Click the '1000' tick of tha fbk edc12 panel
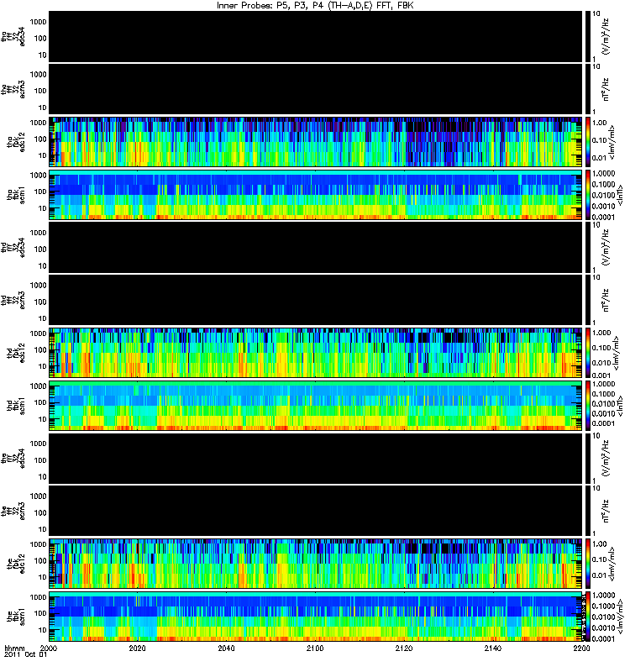This screenshot has height=672, width=630. pos(38,123)
